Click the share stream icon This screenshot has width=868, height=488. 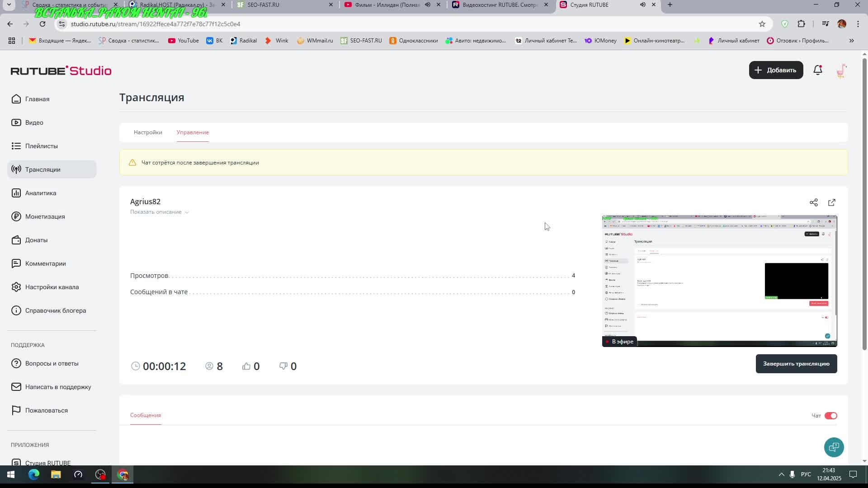pos(814,202)
